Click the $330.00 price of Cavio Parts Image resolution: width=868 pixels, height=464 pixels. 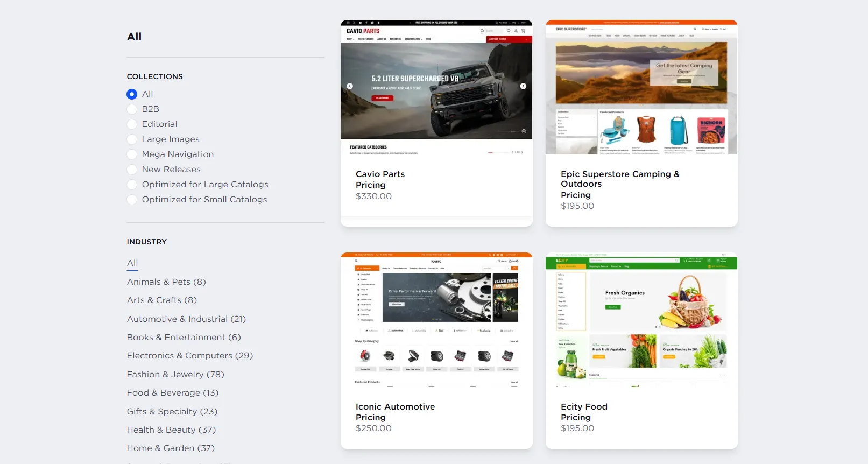373,196
